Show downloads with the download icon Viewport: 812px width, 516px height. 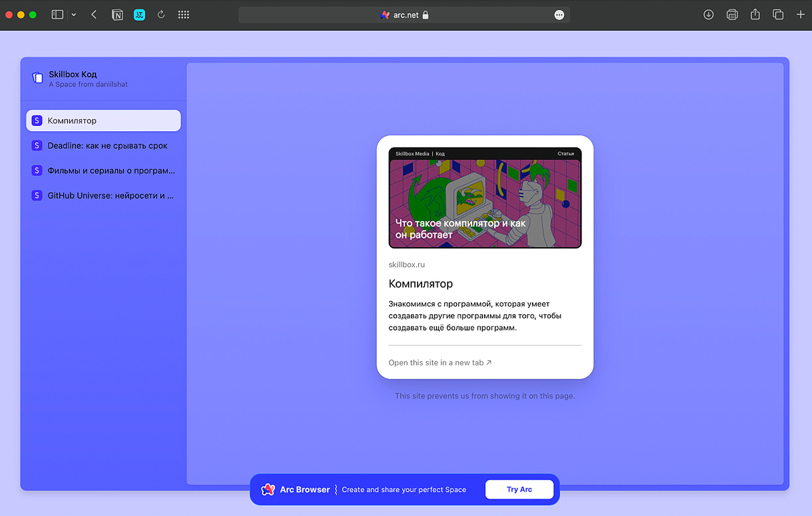pos(709,15)
